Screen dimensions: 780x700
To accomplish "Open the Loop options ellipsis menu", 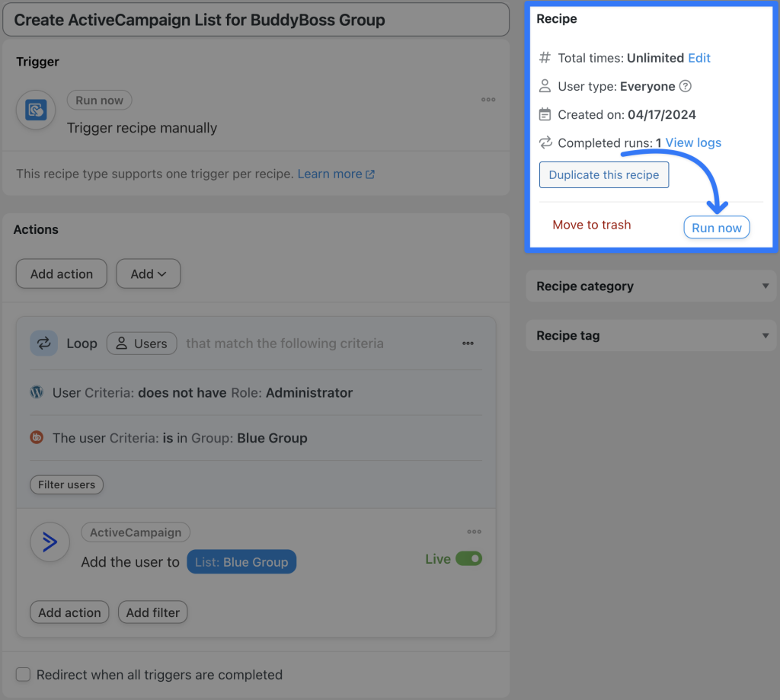I will [x=468, y=344].
